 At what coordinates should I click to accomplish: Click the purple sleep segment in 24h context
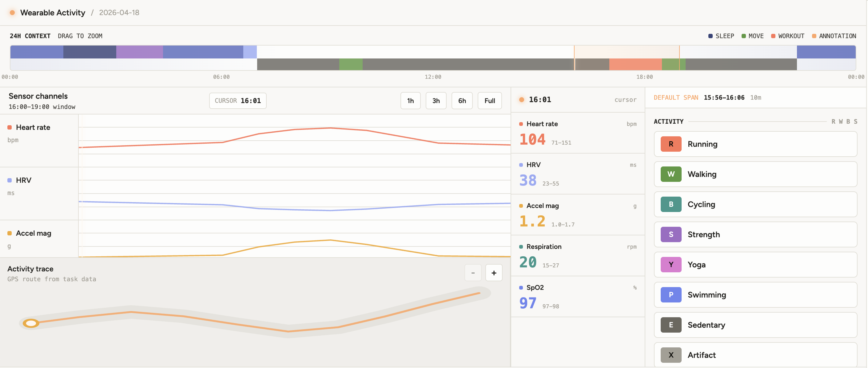[140, 52]
